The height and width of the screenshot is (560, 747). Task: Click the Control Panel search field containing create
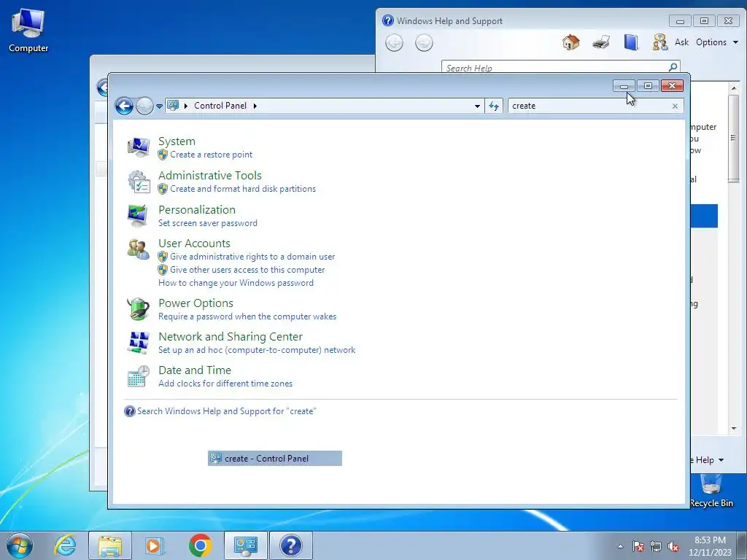(589, 106)
